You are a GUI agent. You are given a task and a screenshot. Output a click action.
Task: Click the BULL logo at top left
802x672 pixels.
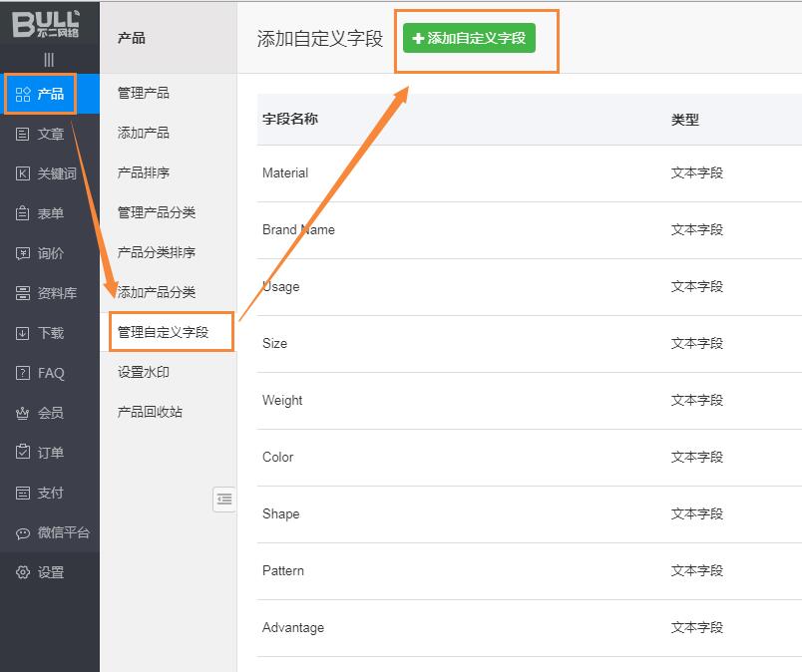(x=46, y=23)
